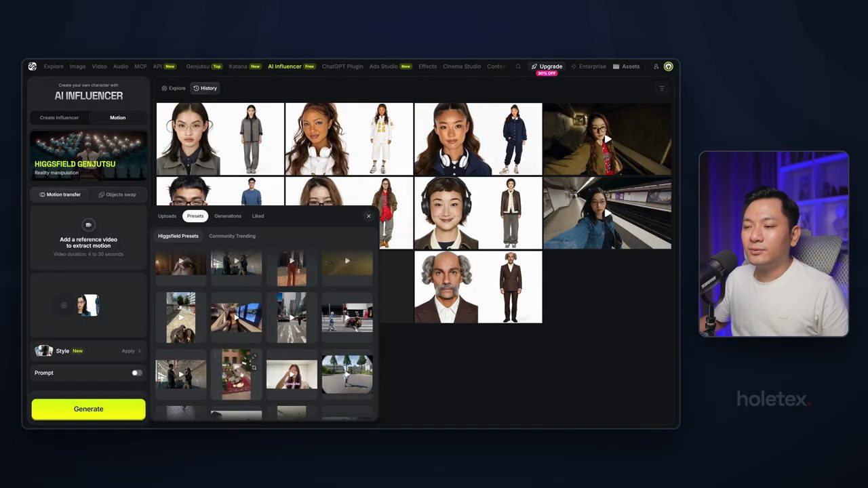The image size is (868, 488).
Task: Select the character wearing black headphones
Action: click(478, 213)
